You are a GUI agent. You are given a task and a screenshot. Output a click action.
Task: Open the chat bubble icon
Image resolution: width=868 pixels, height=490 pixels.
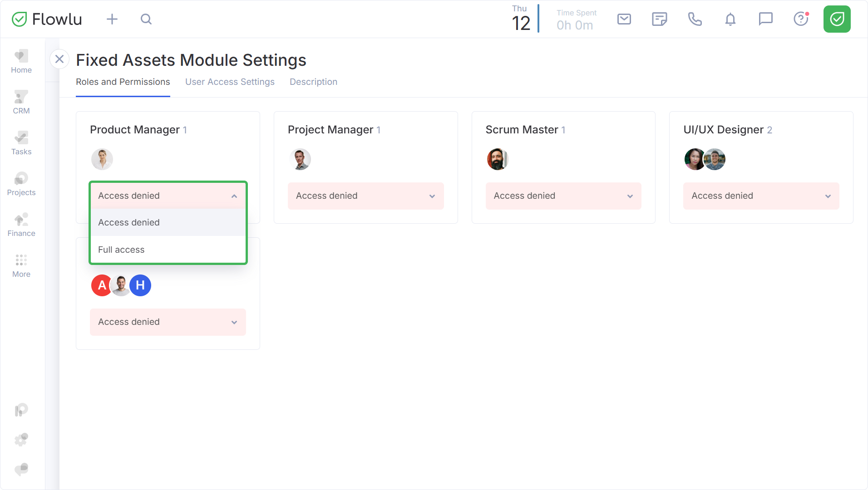point(765,19)
